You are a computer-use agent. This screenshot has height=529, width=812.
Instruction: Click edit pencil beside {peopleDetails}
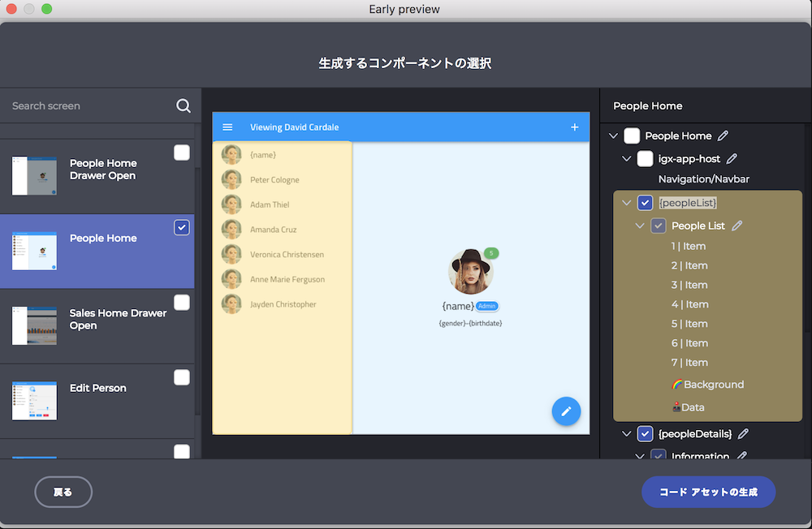[743, 434]
